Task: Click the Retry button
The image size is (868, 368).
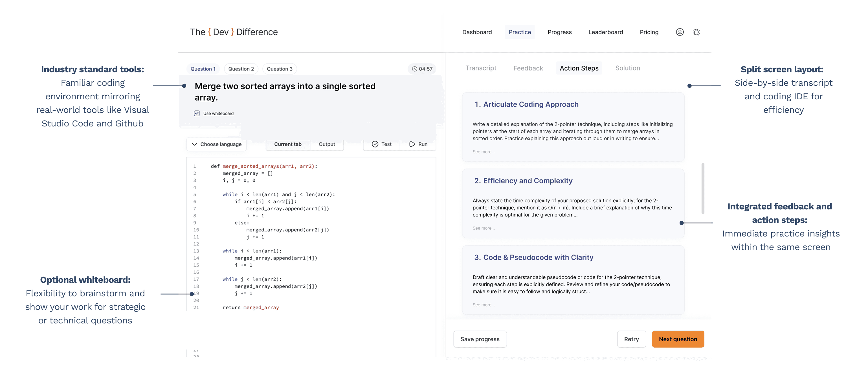Action: point(631,339)
